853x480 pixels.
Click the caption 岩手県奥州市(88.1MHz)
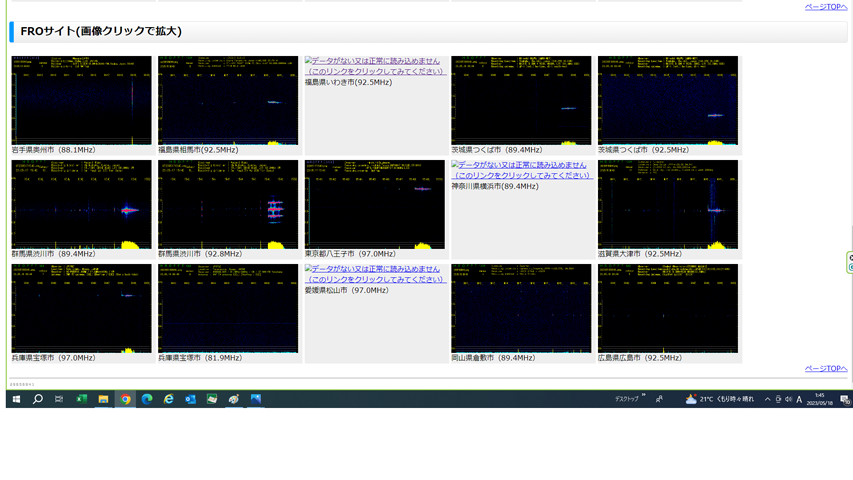pos(53,150)
